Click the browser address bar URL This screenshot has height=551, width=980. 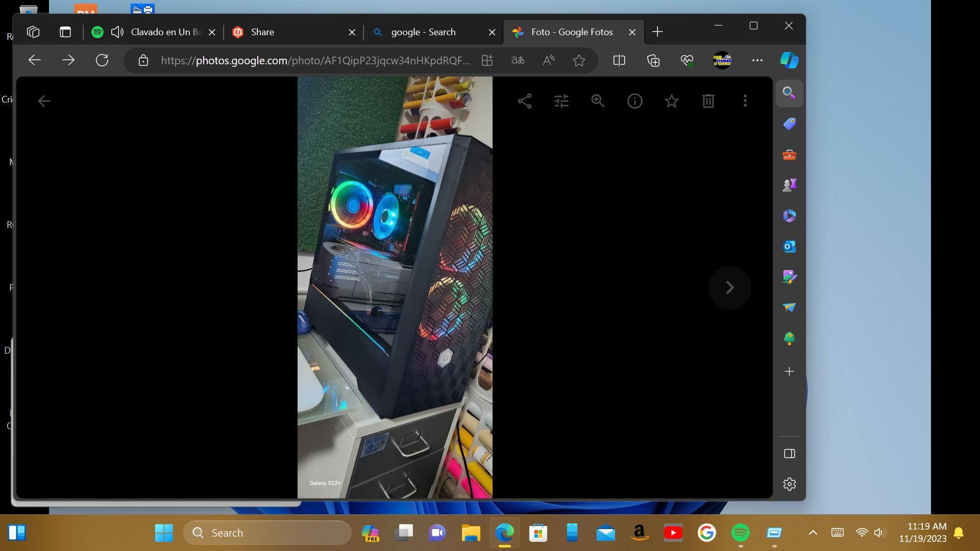pyautogui.click(x=315, y=61)
